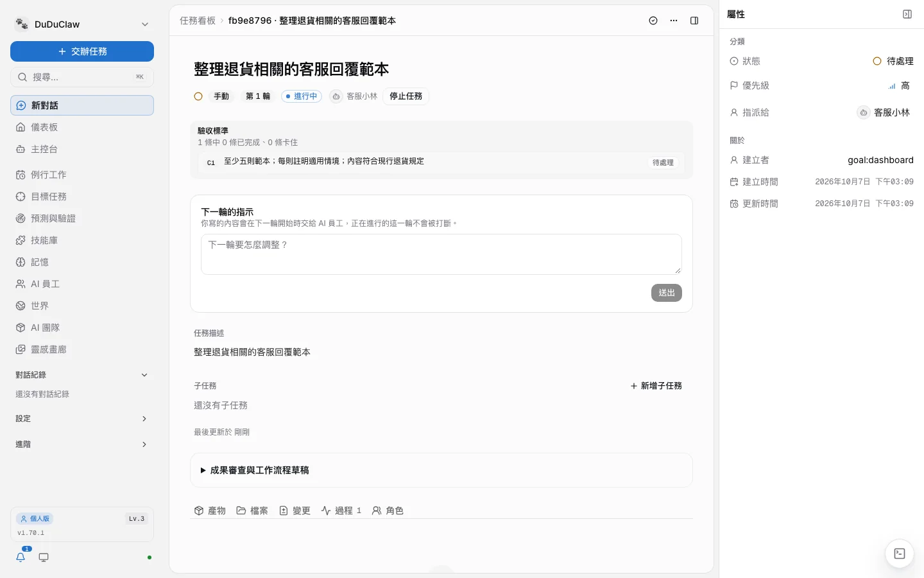Open the AI 團隊 page
The image size is (924, 578).
click(x=82, y=328)
